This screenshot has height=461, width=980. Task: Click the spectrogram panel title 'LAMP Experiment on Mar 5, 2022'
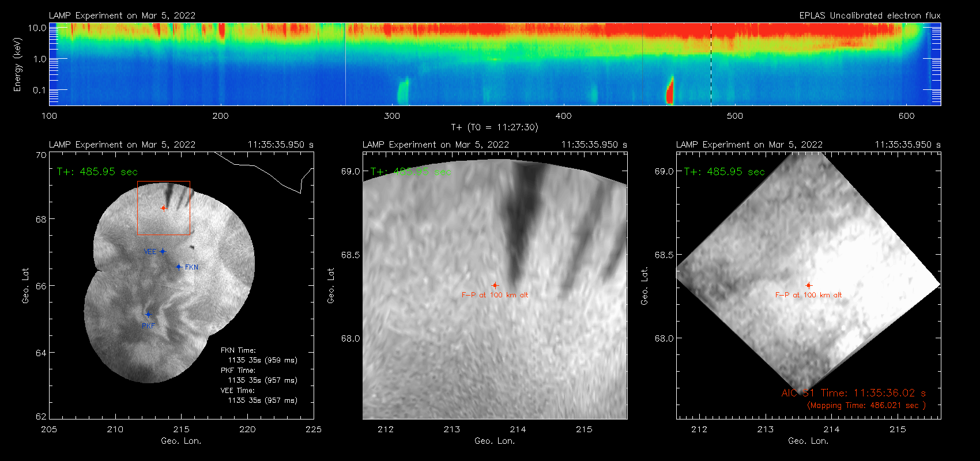click(x=122, y=16)
